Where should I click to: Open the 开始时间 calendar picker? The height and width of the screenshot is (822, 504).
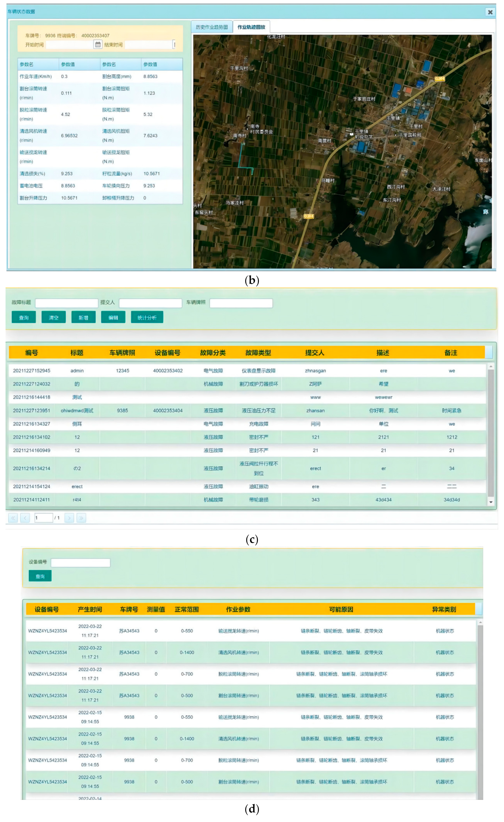tap(98, 44)
